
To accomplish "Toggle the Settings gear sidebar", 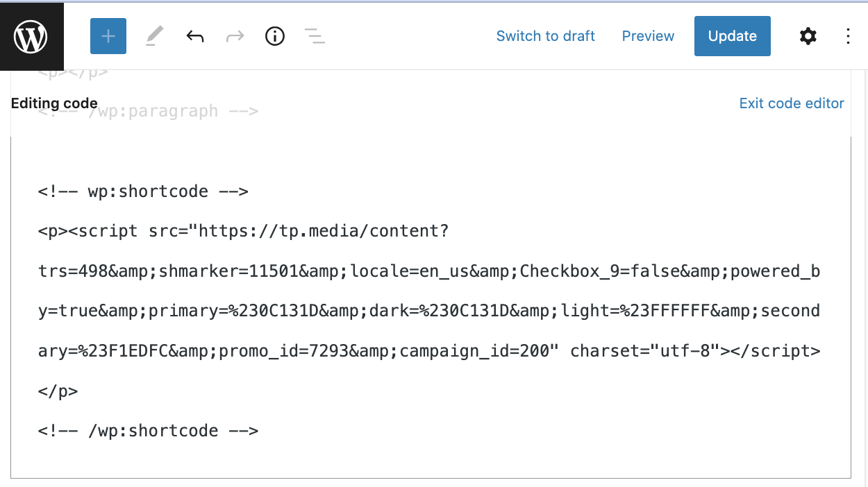I will (808, 36).
